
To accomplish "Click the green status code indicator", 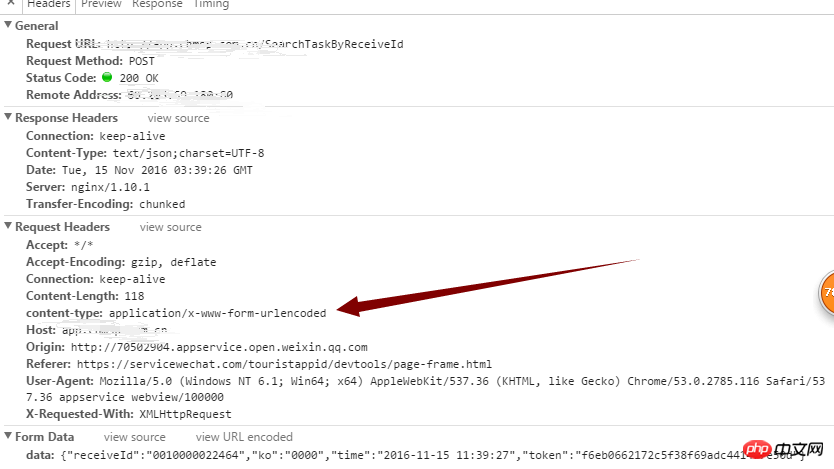I will click(x=107, y=77).
